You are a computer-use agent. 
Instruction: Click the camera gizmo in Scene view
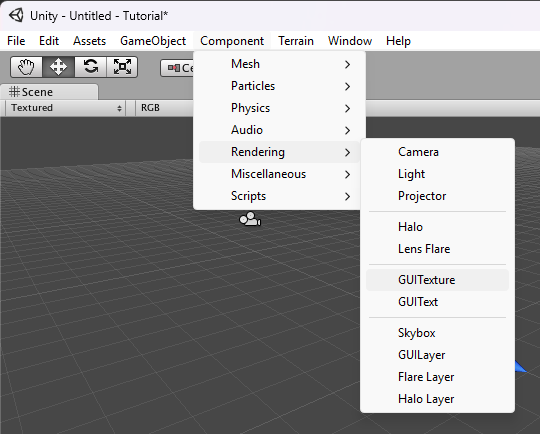(250, 219)
